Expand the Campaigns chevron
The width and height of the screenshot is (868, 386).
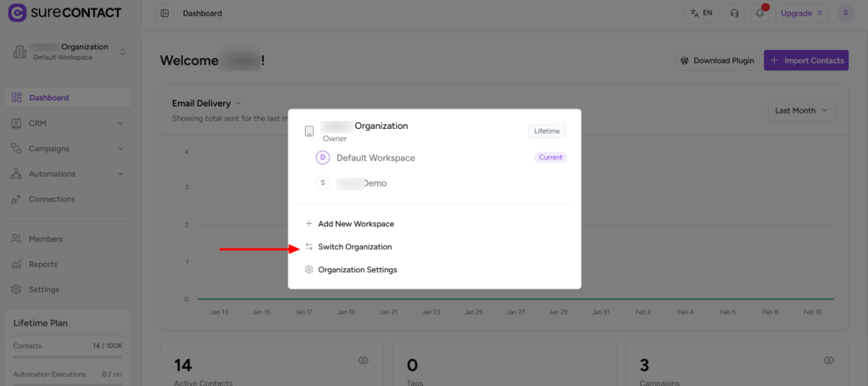120,148
